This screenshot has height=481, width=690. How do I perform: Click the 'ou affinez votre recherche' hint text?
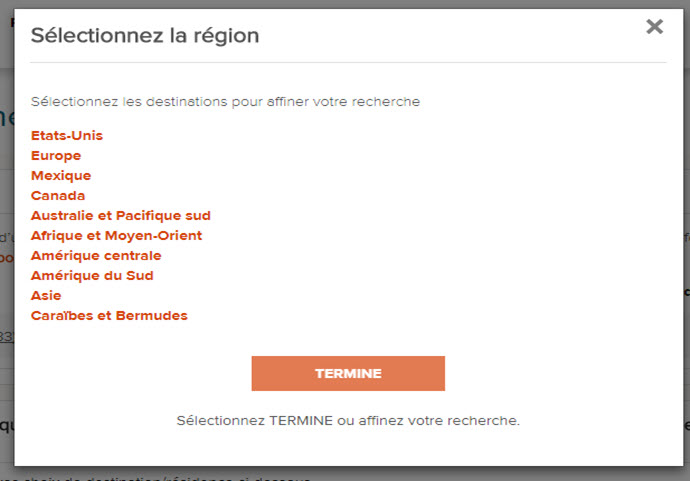tap(428, 421)
